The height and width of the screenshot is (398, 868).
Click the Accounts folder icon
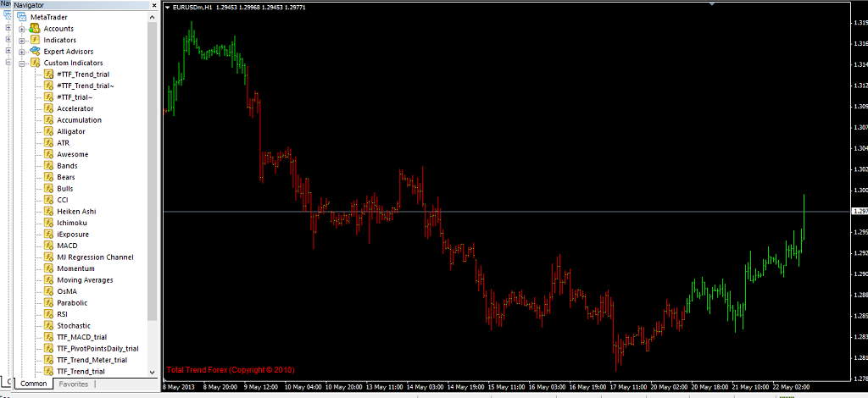pos(35,29)
